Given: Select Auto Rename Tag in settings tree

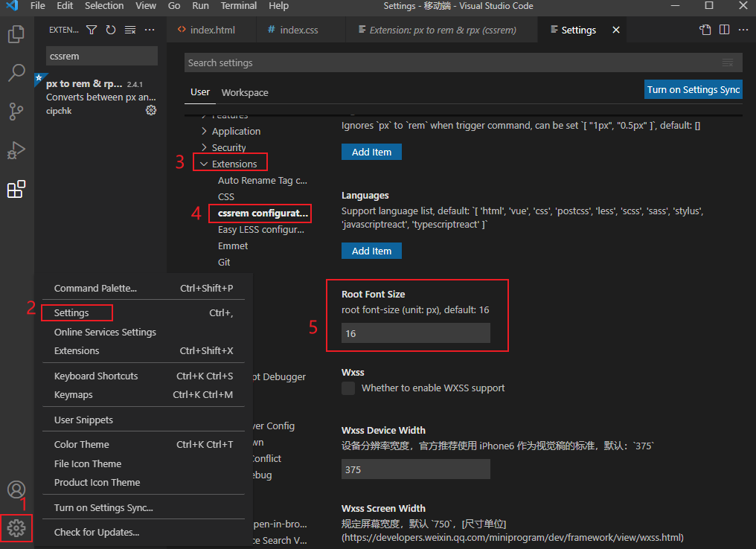Looking at the screenshot, I should tap(262, 180).
